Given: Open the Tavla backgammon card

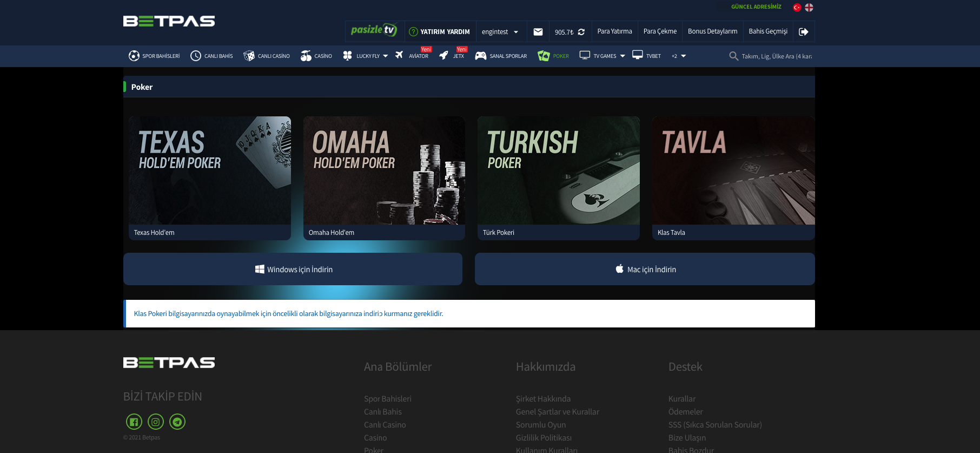Looking at the screenshot, I should click(733, 170).
